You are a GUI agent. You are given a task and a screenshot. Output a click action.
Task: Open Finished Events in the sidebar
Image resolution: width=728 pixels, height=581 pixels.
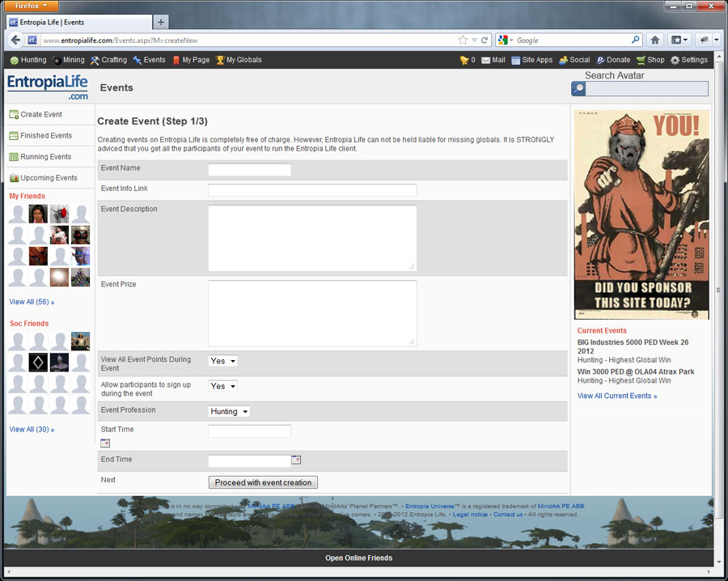[x=41, y=136]
